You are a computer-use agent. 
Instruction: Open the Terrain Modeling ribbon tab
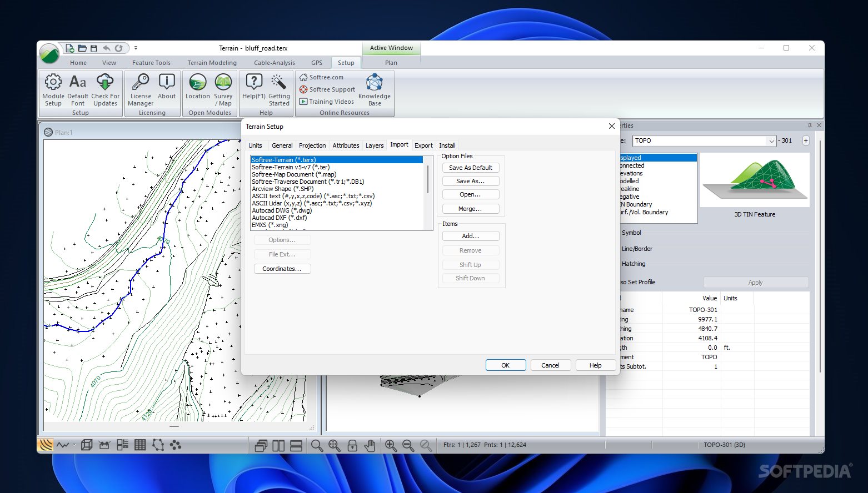pos(212,63)
